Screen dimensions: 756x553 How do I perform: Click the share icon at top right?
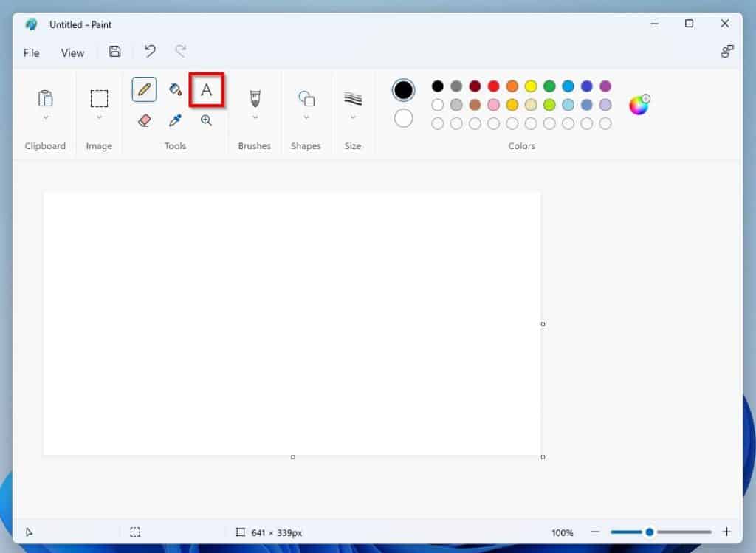[727, 51]
